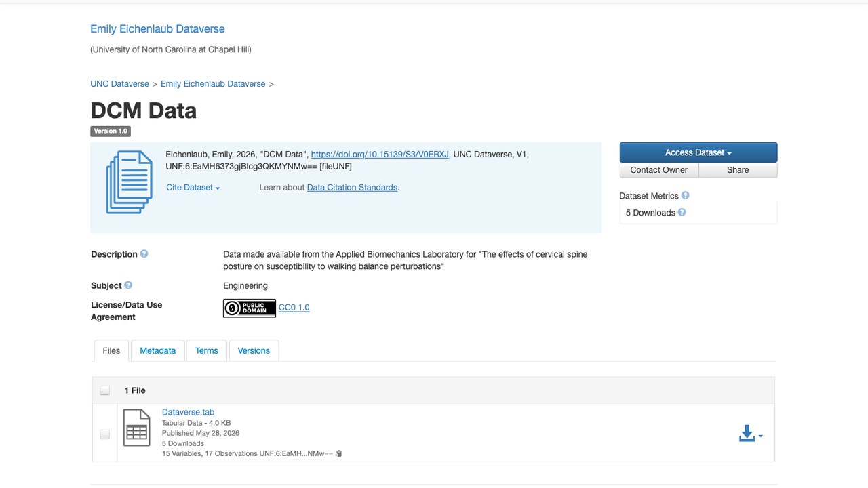
Task: Open the CC0 1.0 license link
Action: tap(294, 308)
